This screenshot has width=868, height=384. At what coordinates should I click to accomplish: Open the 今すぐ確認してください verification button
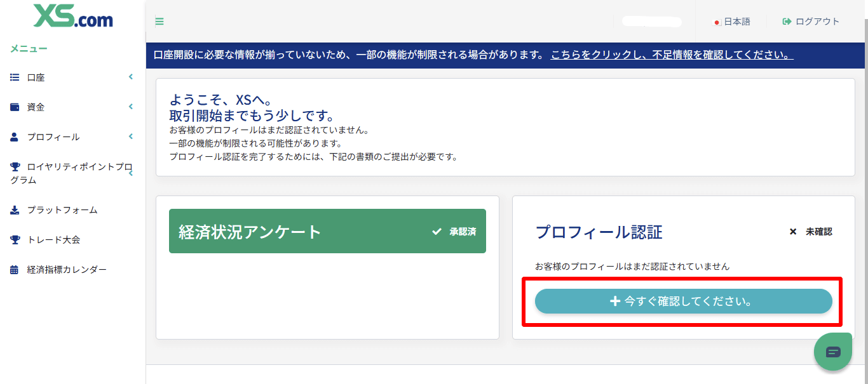click(684, 301)
